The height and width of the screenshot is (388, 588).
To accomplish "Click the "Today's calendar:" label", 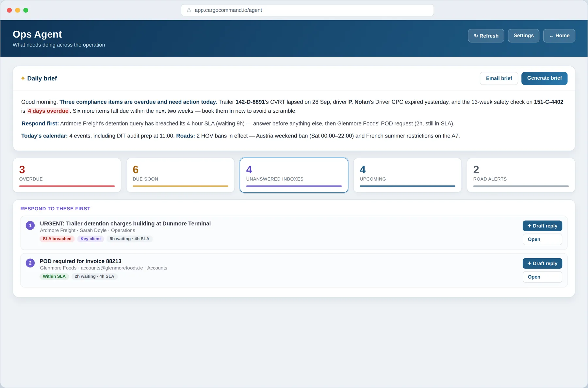I will point(44,136).
